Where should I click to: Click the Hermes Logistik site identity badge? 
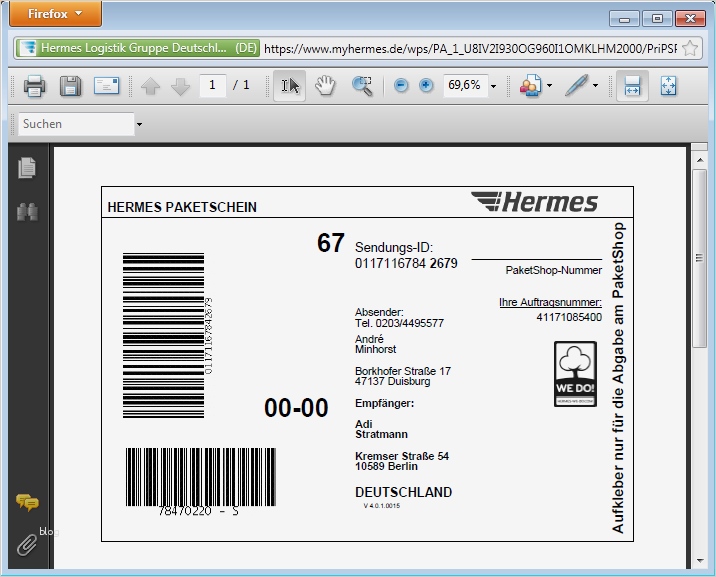click(x=137, y=48)
